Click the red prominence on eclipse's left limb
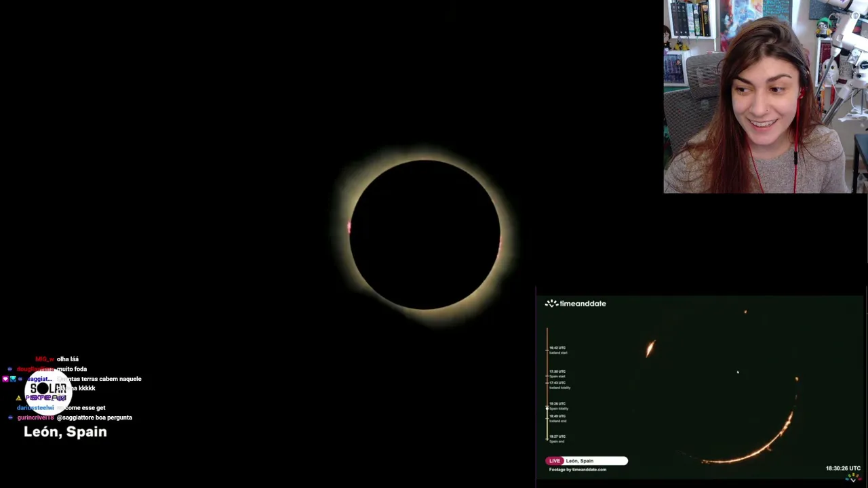The image size is (868, 488). tap(349, 228)
